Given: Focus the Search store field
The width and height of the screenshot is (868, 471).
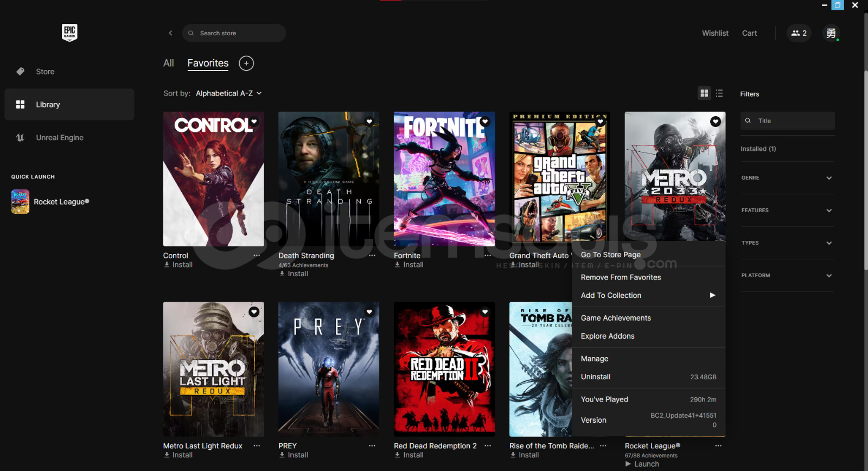Looking at the screenshot, I should click(x=234, y=33).
